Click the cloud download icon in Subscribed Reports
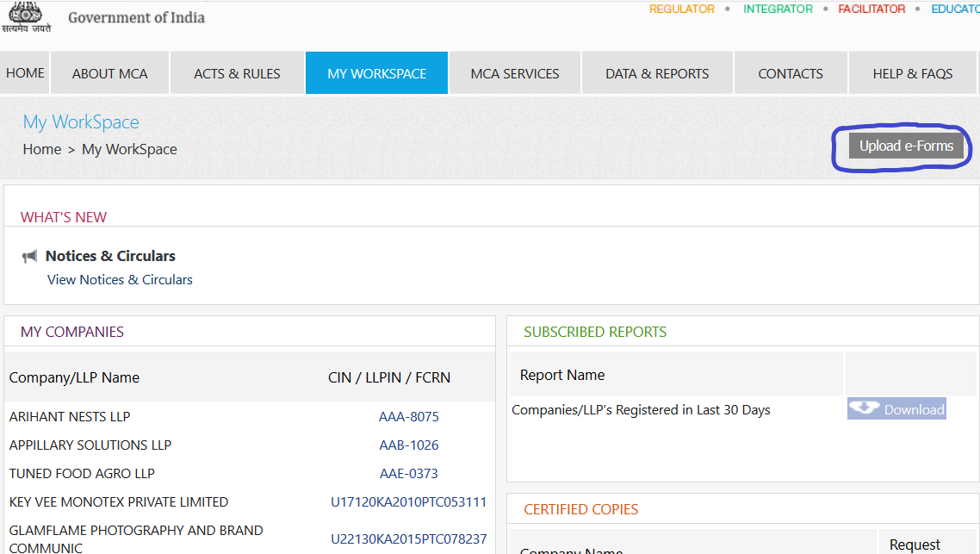Viewport: 980px width, 554px height. (x=865, y=408)
